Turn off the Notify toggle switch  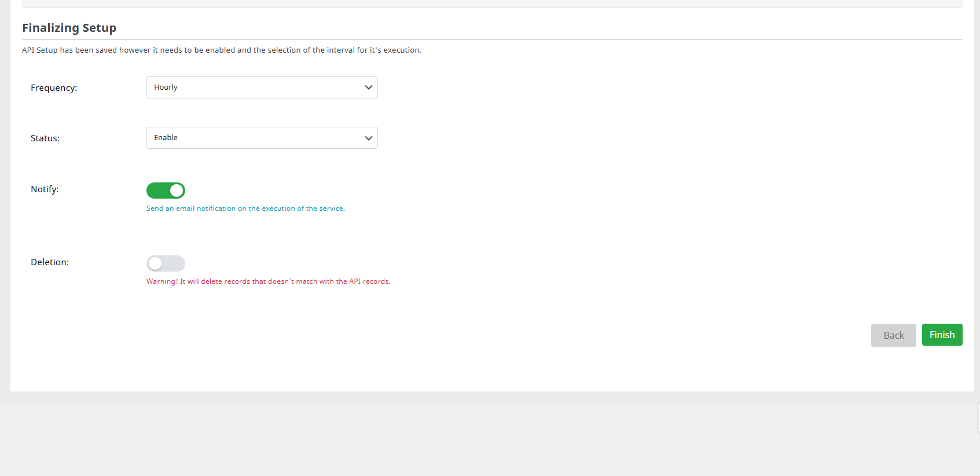click(166, 191)
